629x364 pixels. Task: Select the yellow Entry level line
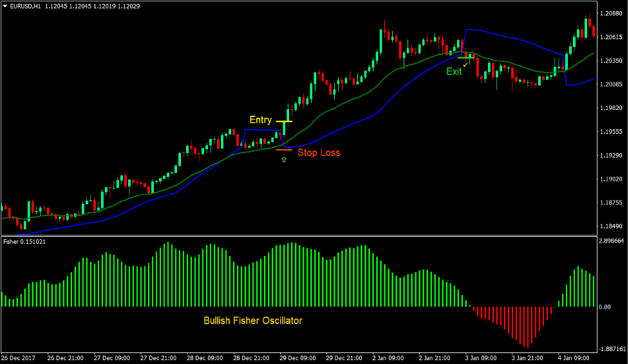(284, 121)
